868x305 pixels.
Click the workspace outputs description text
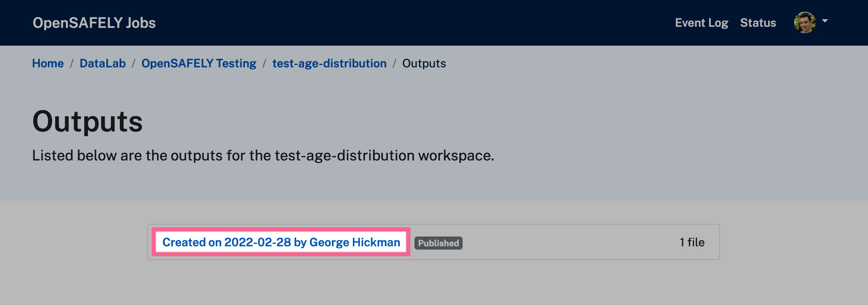pos(263,155)
